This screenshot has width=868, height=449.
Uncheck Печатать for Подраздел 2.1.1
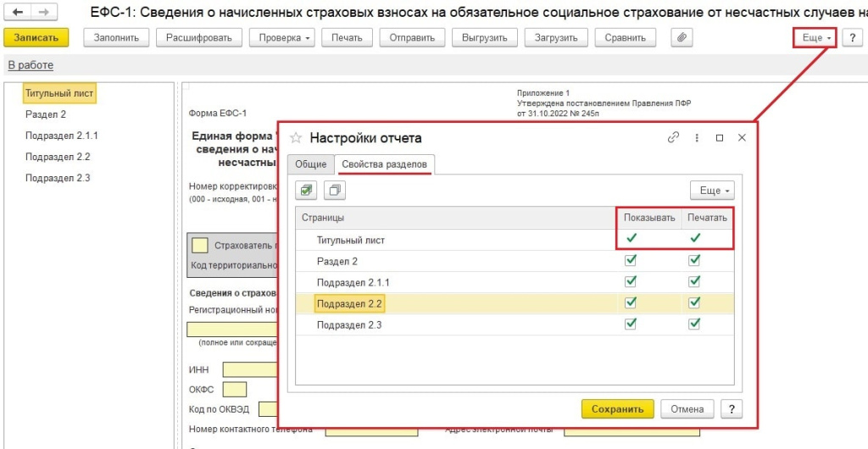tap(694, 282)
